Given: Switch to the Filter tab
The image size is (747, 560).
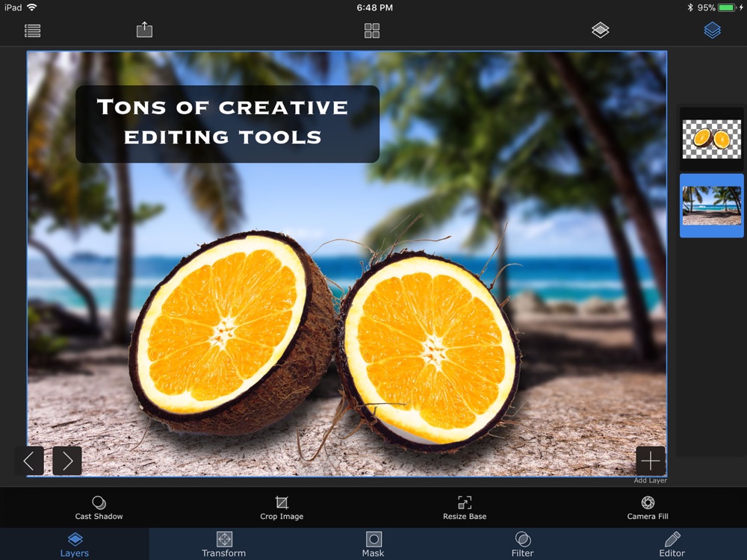Looking at the screenshot, I should click(x=523, y=544).
